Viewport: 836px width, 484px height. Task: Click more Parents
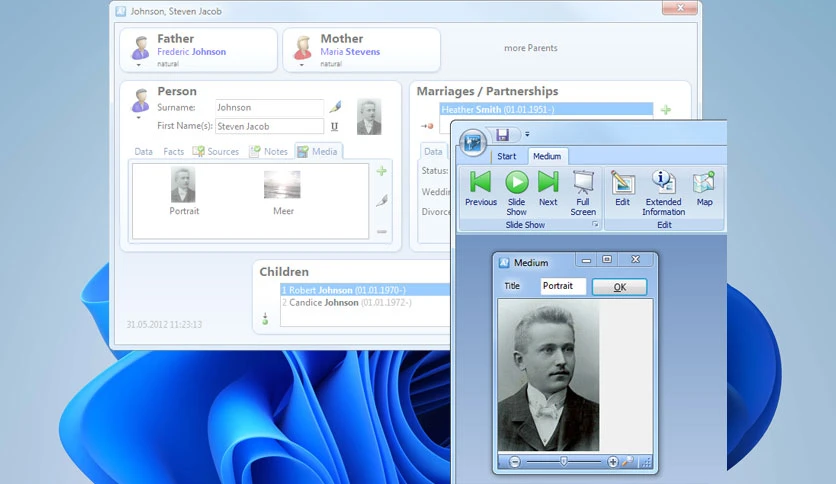(530, 48)
